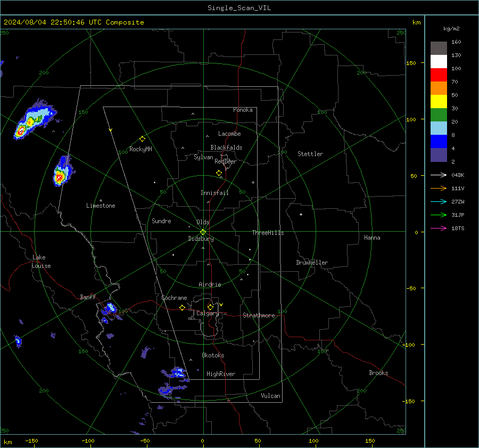
Task: Click the Vulcan city label
Action: point(270,396)
